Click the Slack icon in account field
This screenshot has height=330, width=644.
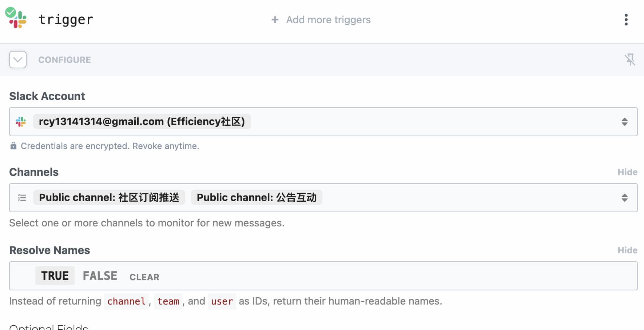tap(21, 122)
